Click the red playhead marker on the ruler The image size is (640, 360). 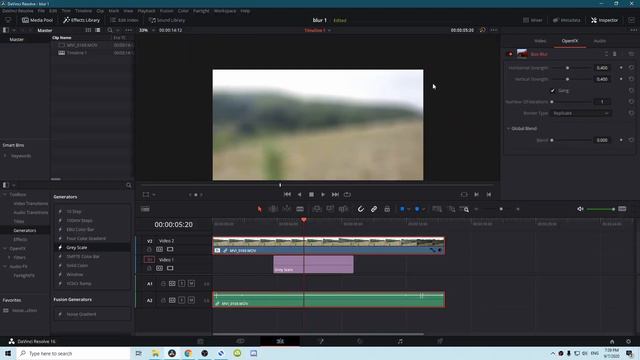coord(304,220)
